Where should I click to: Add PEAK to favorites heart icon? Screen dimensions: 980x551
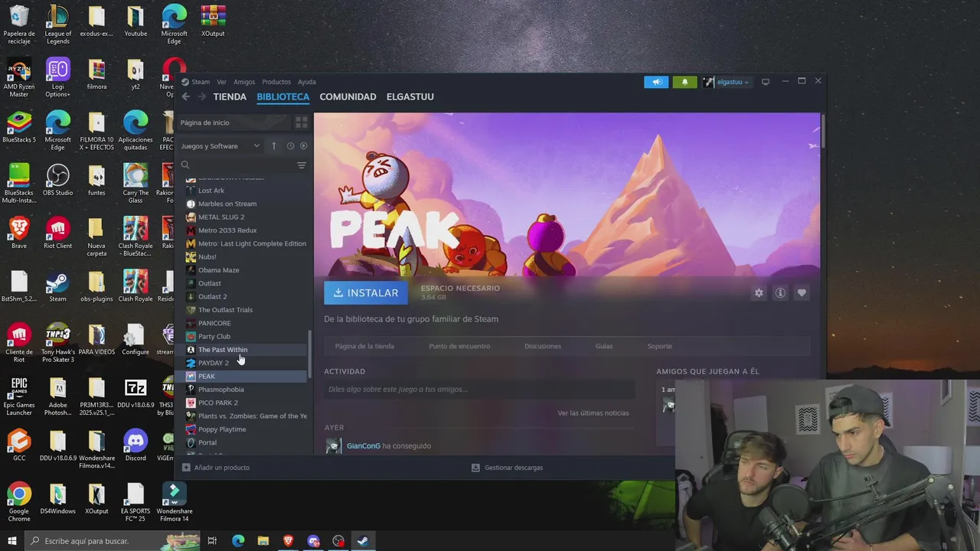(x=802, y=293)
